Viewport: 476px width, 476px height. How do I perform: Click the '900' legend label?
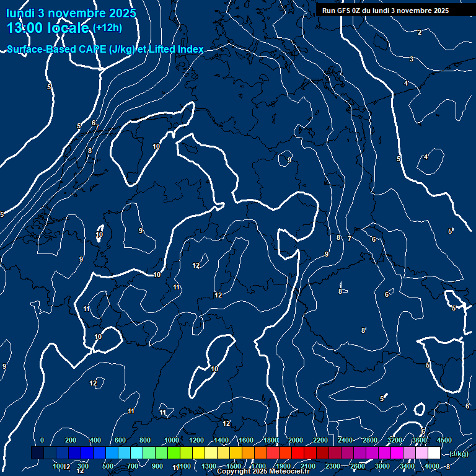coord(157,466)
